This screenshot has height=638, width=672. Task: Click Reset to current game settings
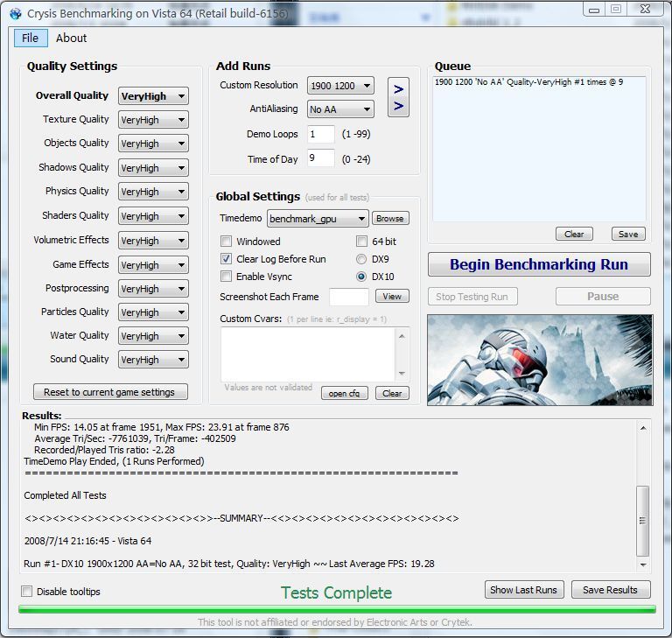[110, 392]
